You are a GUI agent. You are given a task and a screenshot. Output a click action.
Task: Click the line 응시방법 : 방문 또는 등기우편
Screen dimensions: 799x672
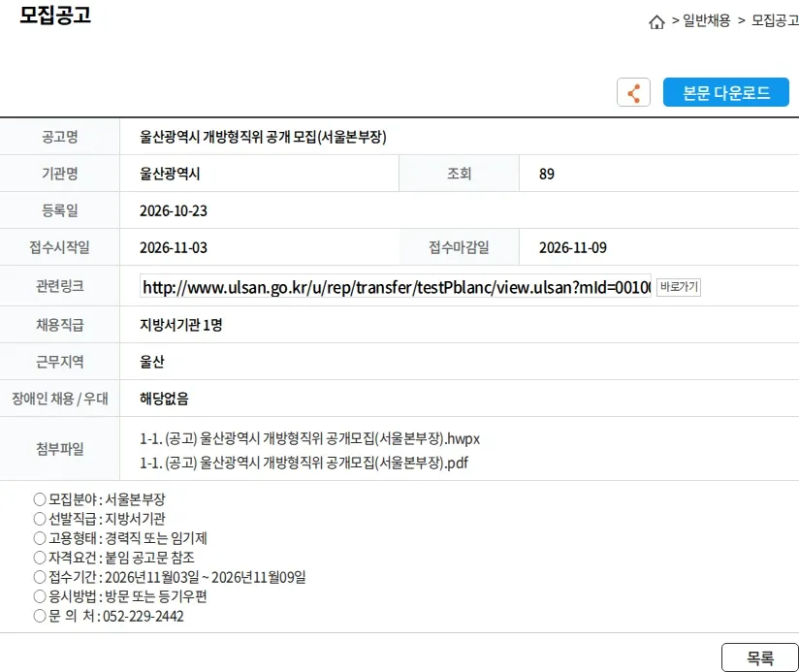(120, 596)
